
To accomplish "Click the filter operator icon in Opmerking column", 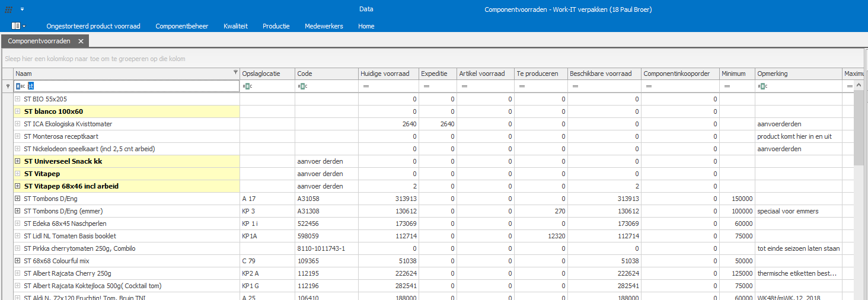I will tap(762, 87).
